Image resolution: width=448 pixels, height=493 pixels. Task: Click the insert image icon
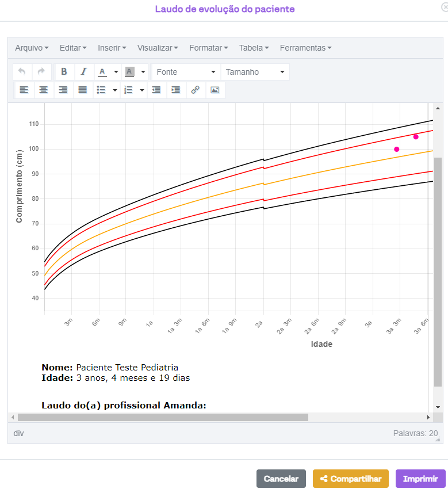(x=215, y=90)
